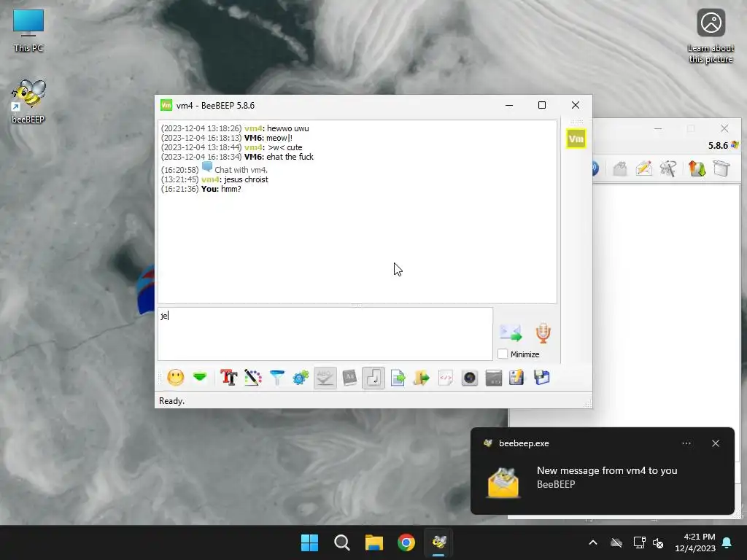Record a voice message with microphone icon

[543, 332]
